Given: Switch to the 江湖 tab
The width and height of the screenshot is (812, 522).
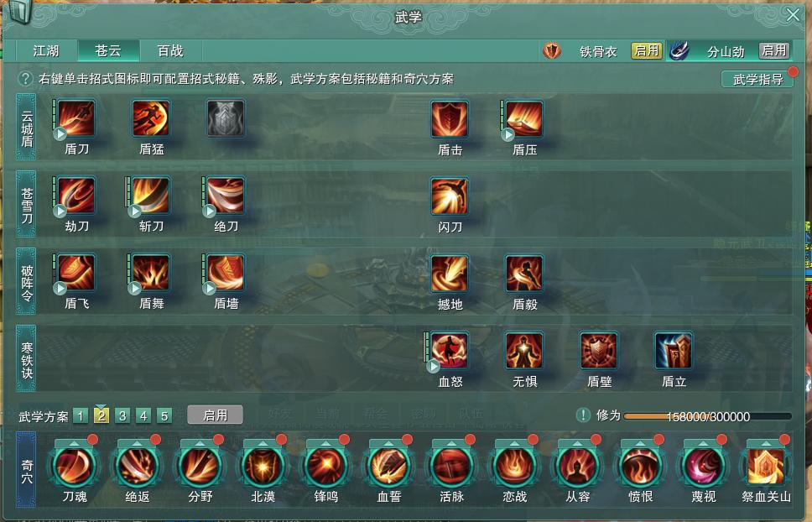Looking at the screenshot, I should tap(46, 50).
